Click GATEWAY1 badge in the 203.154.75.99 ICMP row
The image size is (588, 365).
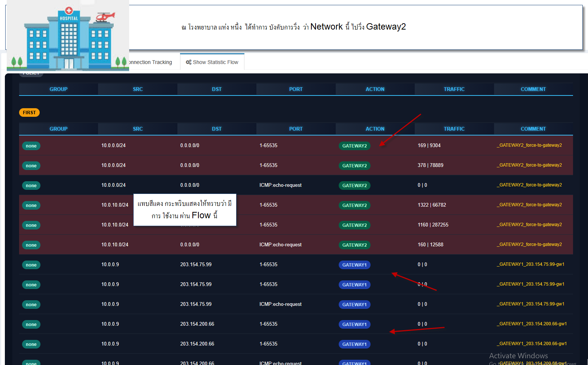click(354, 305)
